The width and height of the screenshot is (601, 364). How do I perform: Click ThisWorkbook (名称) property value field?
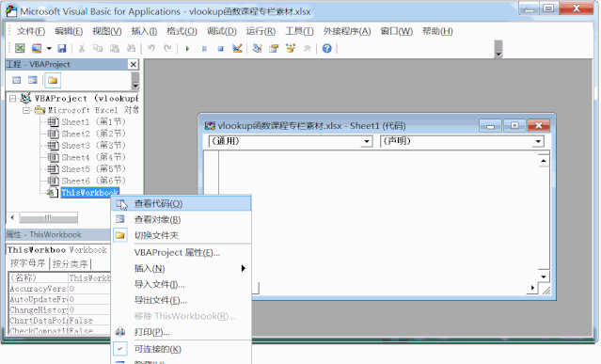[89, 277]
